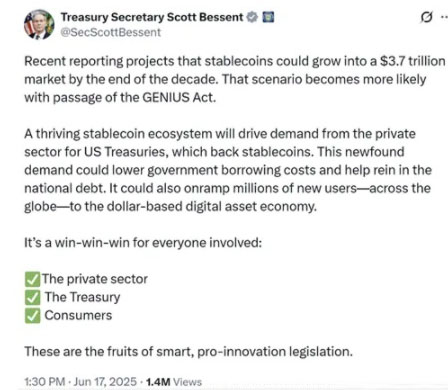This screenshot has height=390, width=448.
Task: Click the government affiliation badge icon
Action: (x=268, y=17)
